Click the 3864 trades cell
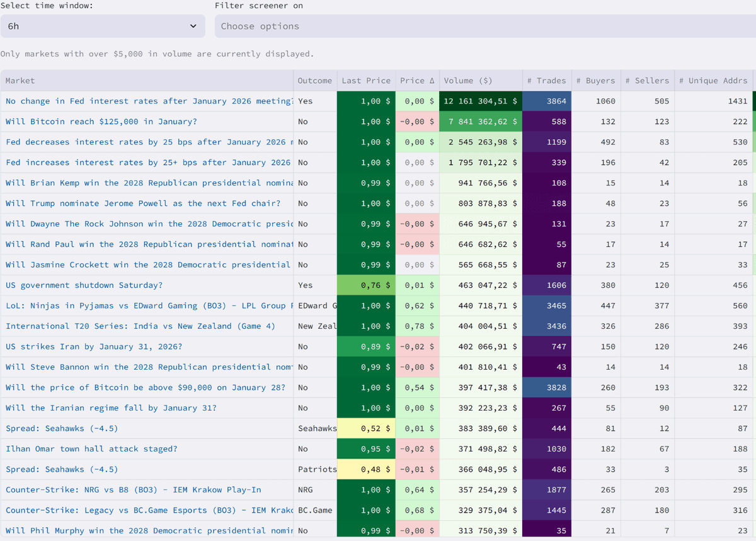Viewport: 756px width, 541px height. pos(547,101)
